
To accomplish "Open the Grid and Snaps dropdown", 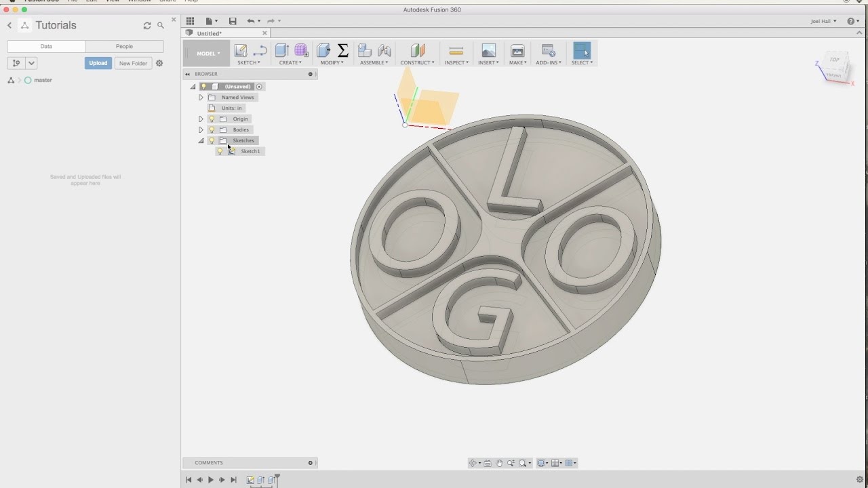I will click(x=557, y=463).
